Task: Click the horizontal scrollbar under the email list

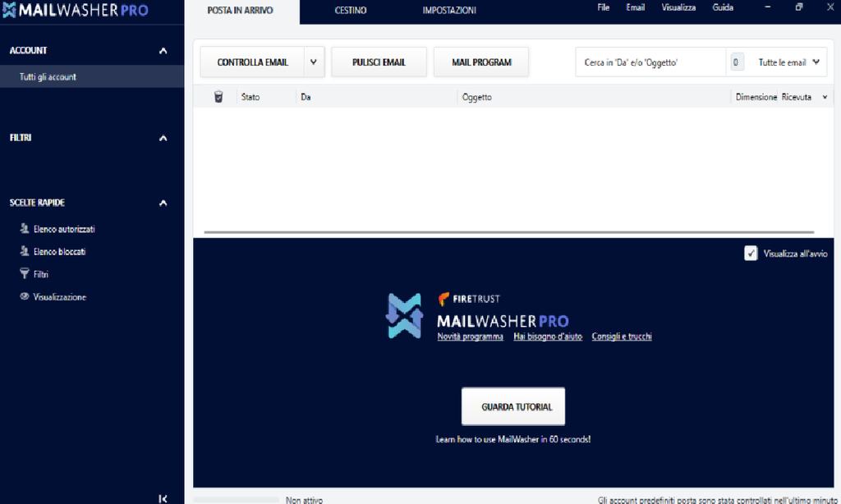Action: click(x=509, y=232)
